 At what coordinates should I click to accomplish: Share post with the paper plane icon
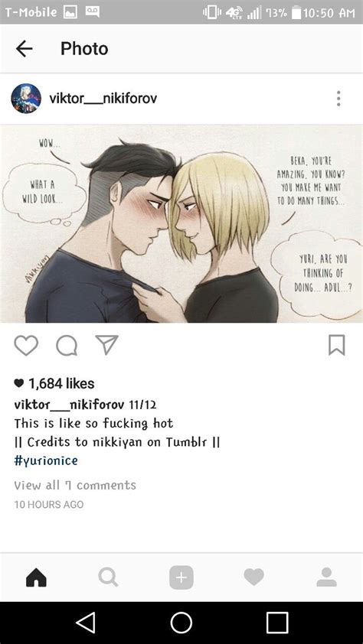pos(106,345)
